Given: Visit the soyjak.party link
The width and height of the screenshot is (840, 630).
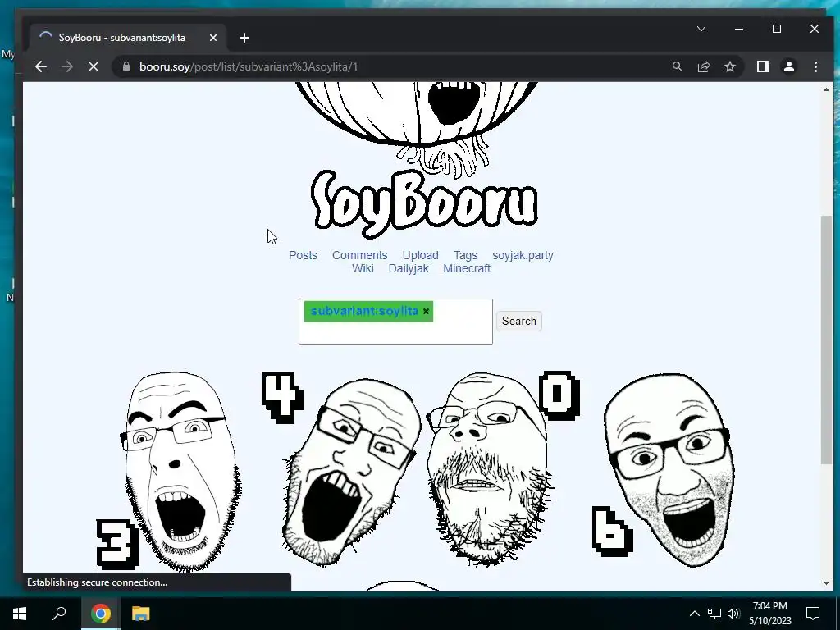Looking at the screenshot, I should (x=523, y=256).
